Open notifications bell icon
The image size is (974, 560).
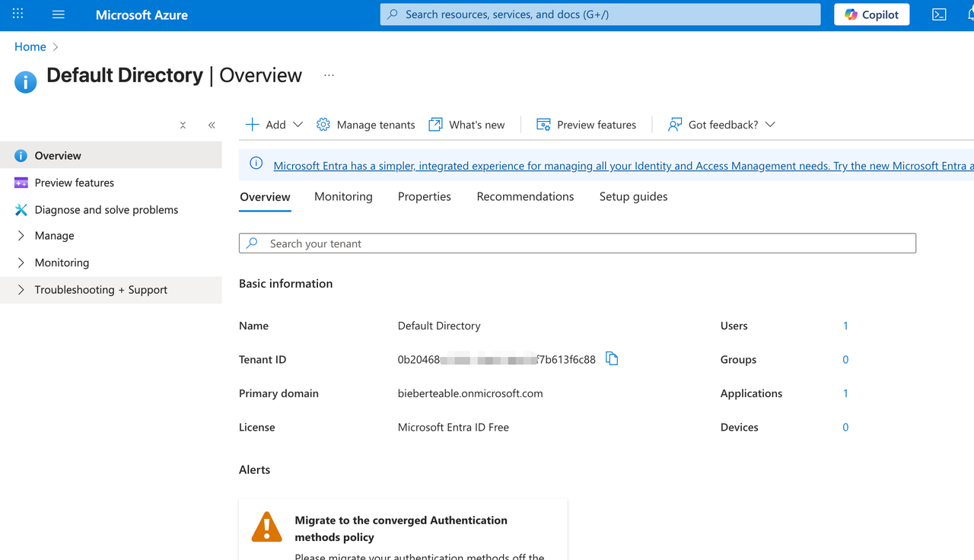pos(969,14)
